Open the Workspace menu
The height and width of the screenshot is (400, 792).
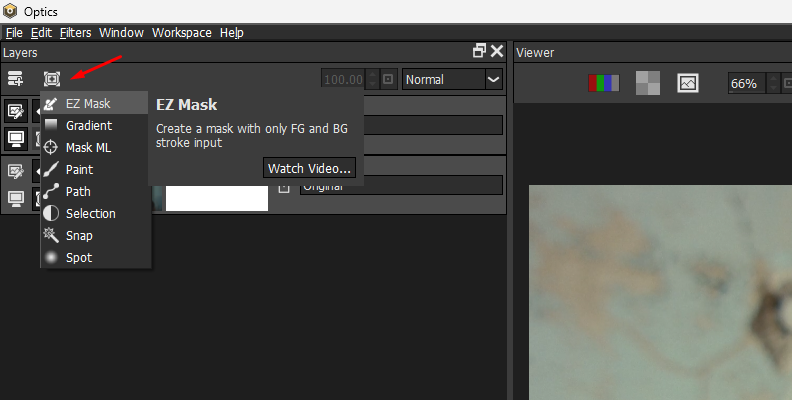coord(182,33)
